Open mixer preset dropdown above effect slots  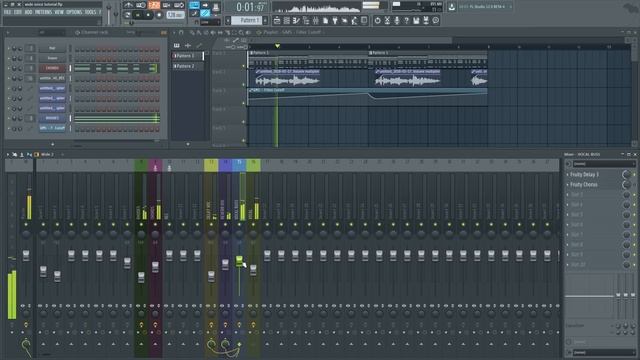(604, 164)
